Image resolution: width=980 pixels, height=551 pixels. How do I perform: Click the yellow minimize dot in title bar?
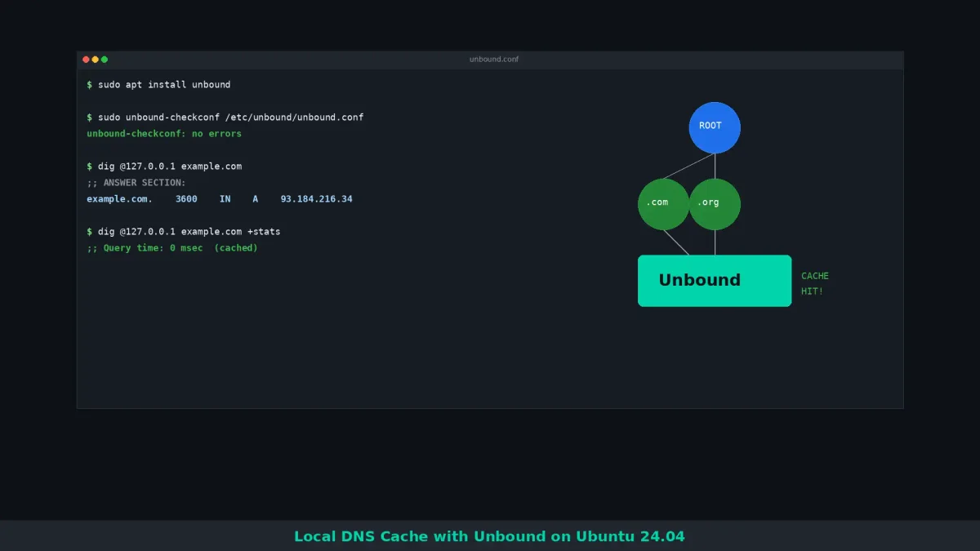(95, 60)
